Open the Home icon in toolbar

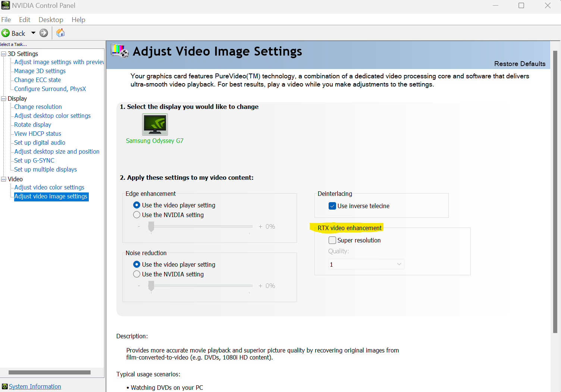point(60,33)
